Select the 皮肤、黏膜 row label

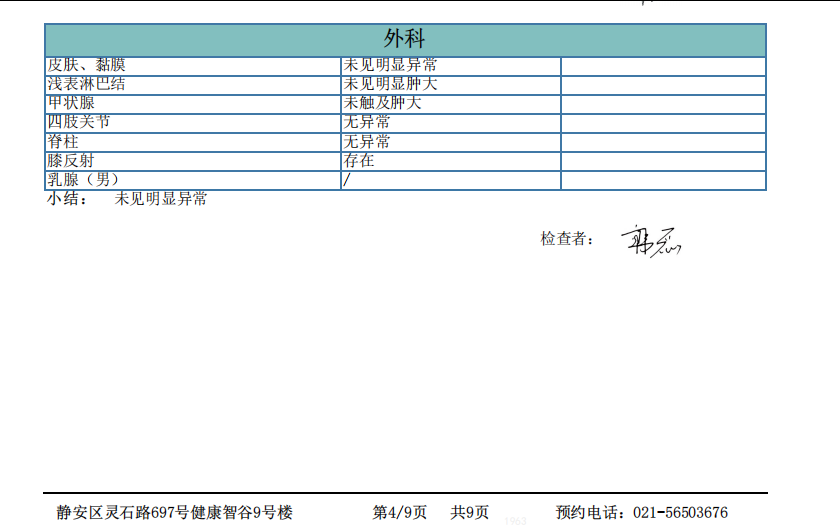coord(86,65)
